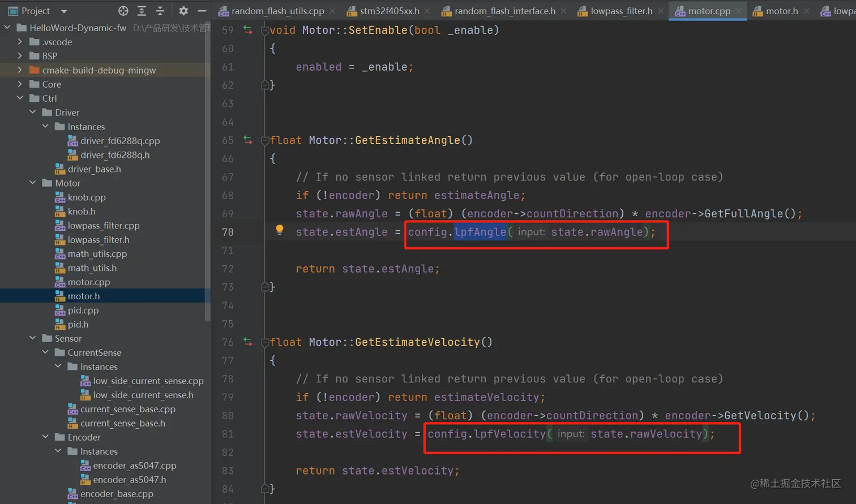This screenshot has height=504, width=856.
Task: Fold the GetEstimateVelocity function at line 76
Action: click(264, 342)
